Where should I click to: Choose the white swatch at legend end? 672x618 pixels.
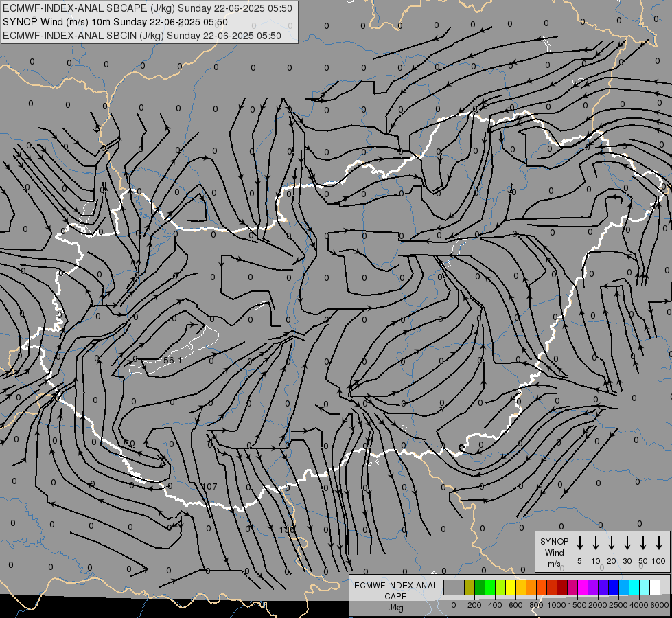656,587
